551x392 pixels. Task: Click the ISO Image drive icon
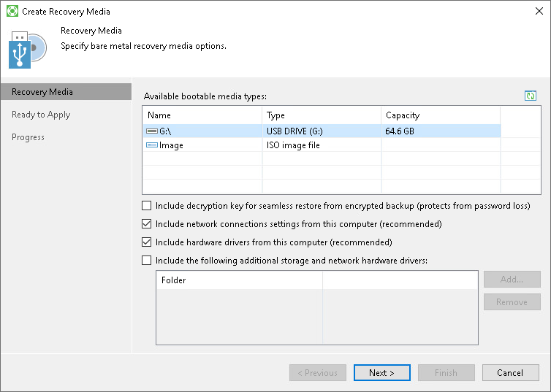click(x=152, y=145)
